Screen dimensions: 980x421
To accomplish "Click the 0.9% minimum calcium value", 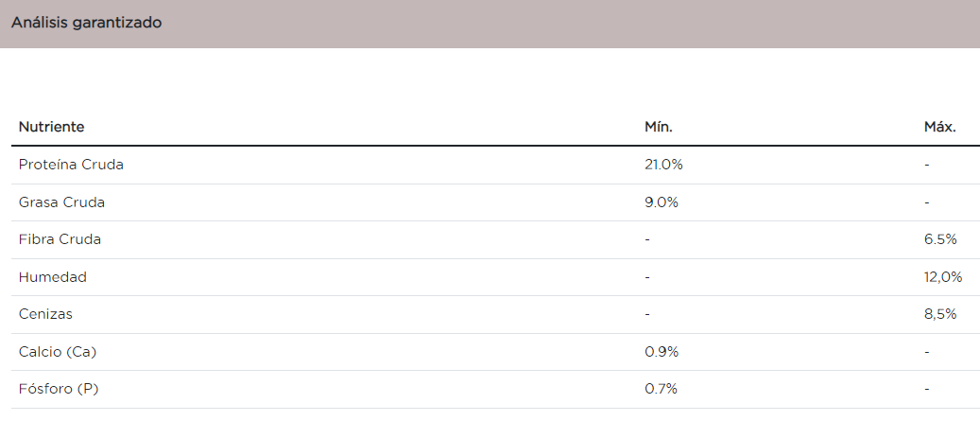I will pos(661,352).
